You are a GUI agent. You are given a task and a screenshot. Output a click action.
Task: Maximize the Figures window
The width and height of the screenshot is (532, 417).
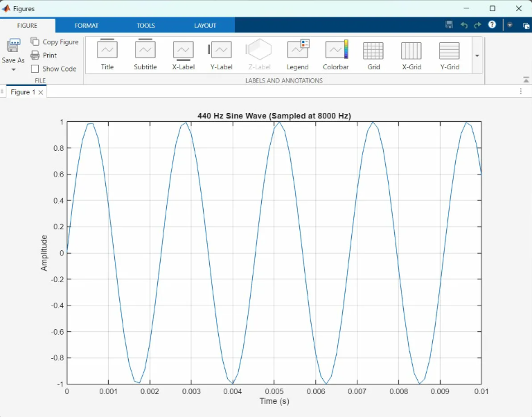coord(493,8)
